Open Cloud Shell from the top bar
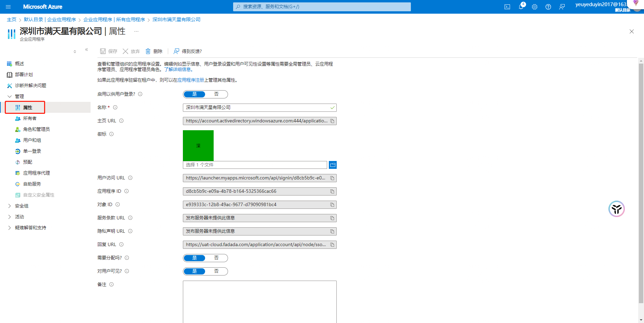The width and height of the screenshot is (644, 323). 507,7
